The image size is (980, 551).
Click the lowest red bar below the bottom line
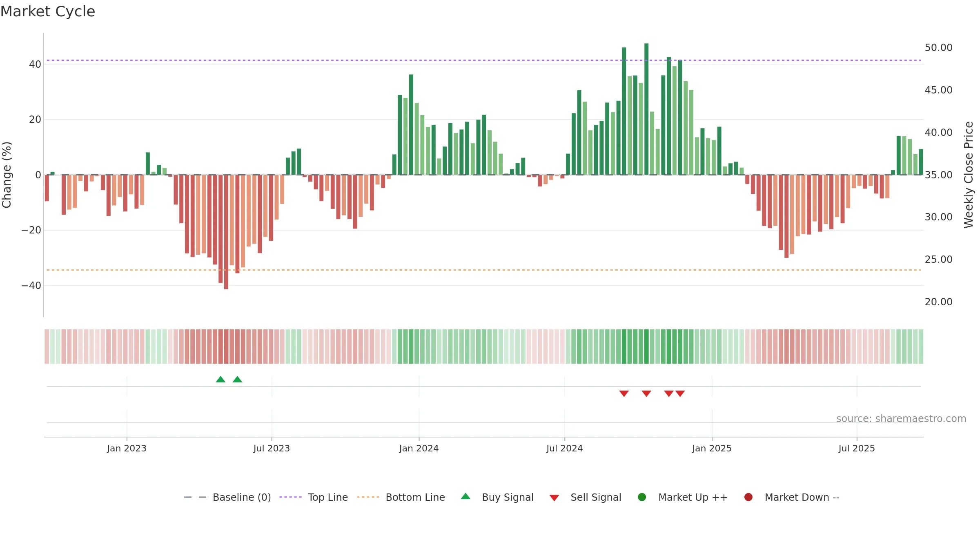pyautogui.click(x=226, y=232)
